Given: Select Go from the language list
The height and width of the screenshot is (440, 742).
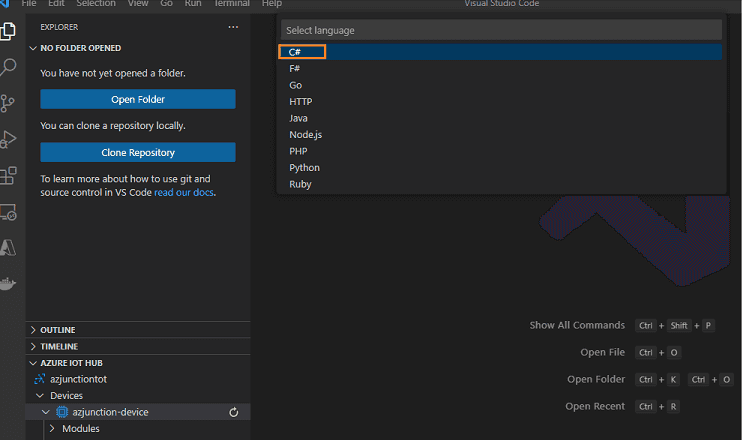Looking at the screenshot, I should coord(501,85).
